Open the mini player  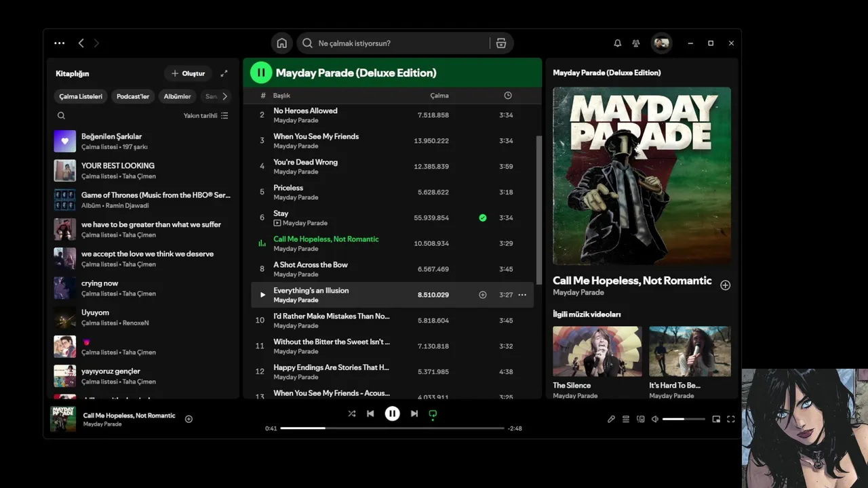[x=716, y=419]
